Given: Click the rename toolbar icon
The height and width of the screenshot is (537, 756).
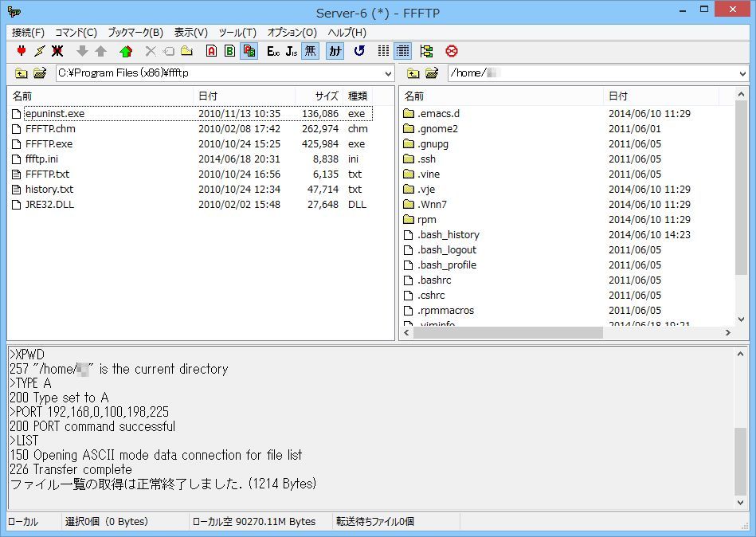Looking at the screenshot, I should [x=169, y=51].
